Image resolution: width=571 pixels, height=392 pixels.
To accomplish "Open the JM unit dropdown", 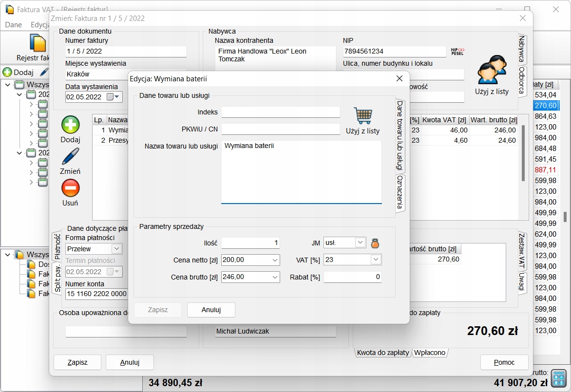I will pos(360,243).
